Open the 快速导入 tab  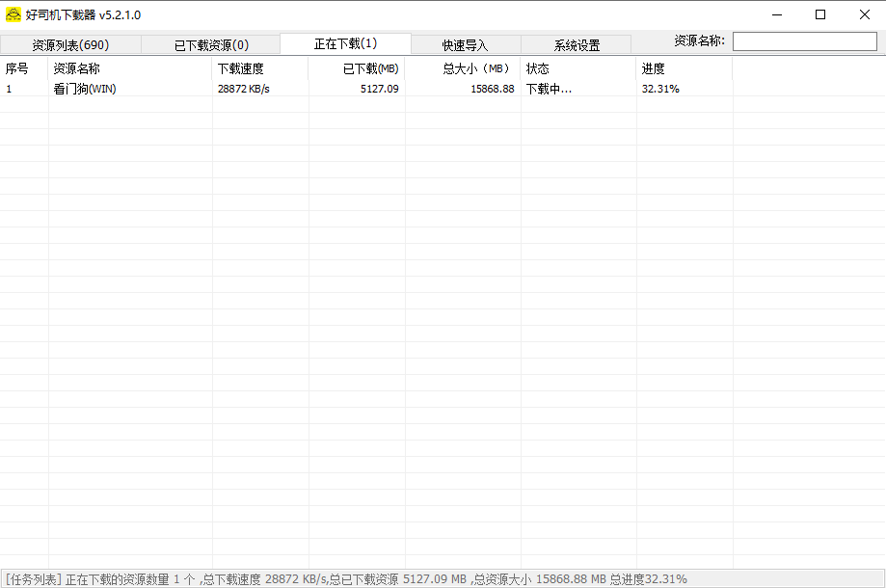[466, 44]
